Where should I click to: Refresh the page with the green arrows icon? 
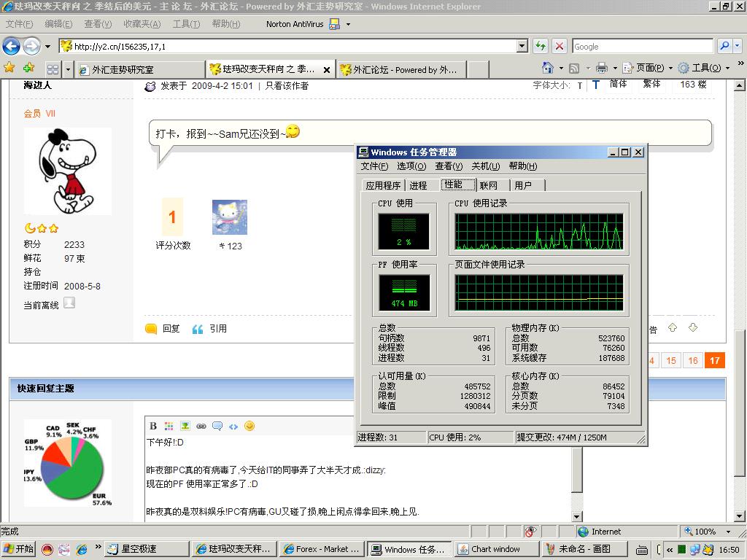[x=541, y=46]
